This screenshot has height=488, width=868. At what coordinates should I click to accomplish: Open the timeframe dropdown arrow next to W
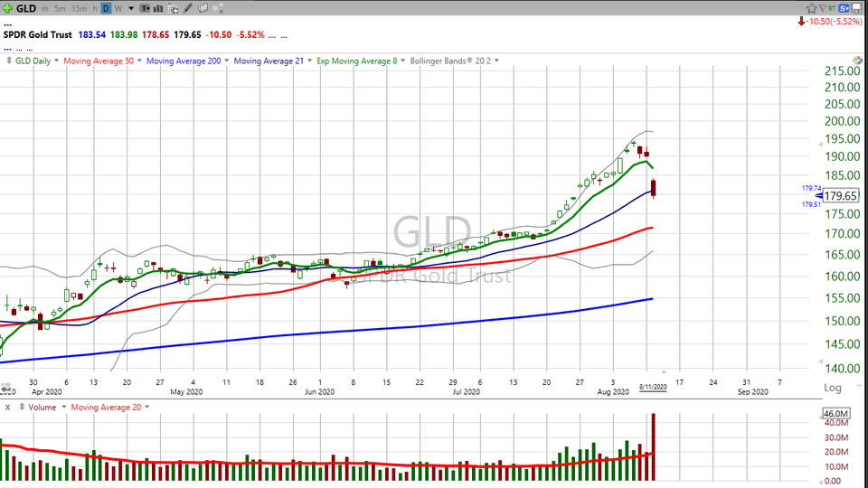131,8
